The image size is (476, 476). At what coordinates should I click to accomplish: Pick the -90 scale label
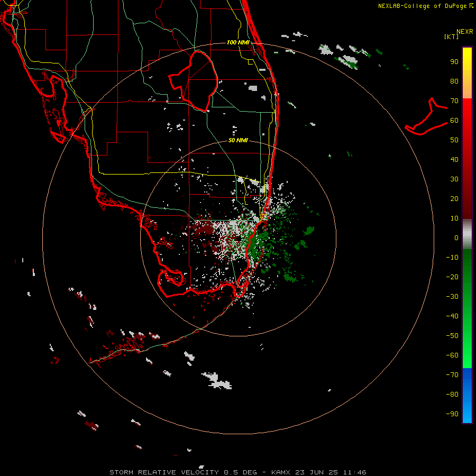tap(452, 414)
